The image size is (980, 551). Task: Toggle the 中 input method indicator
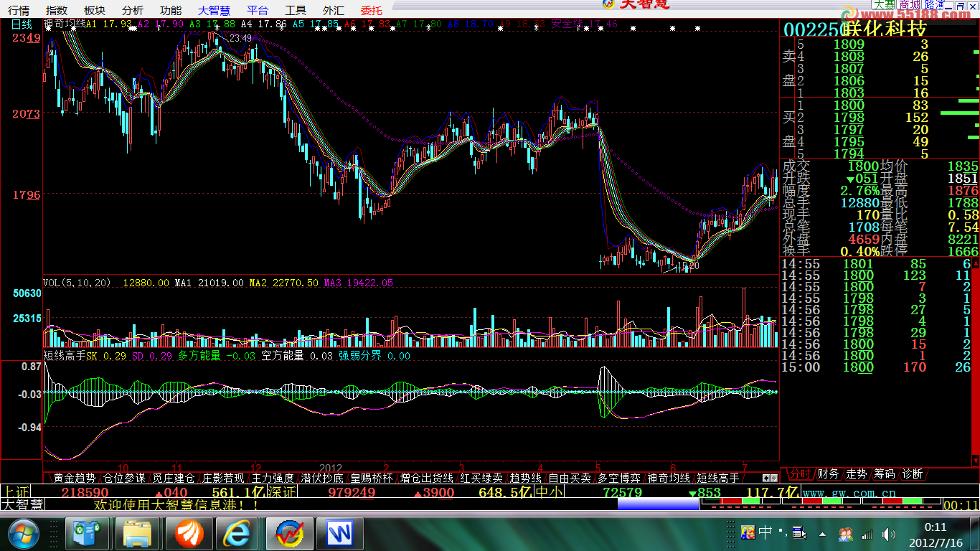[x=765, y=532]
